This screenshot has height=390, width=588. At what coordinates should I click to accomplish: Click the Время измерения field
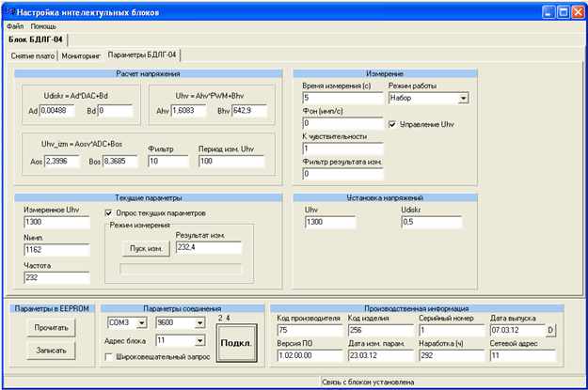[x=342, y=98]
